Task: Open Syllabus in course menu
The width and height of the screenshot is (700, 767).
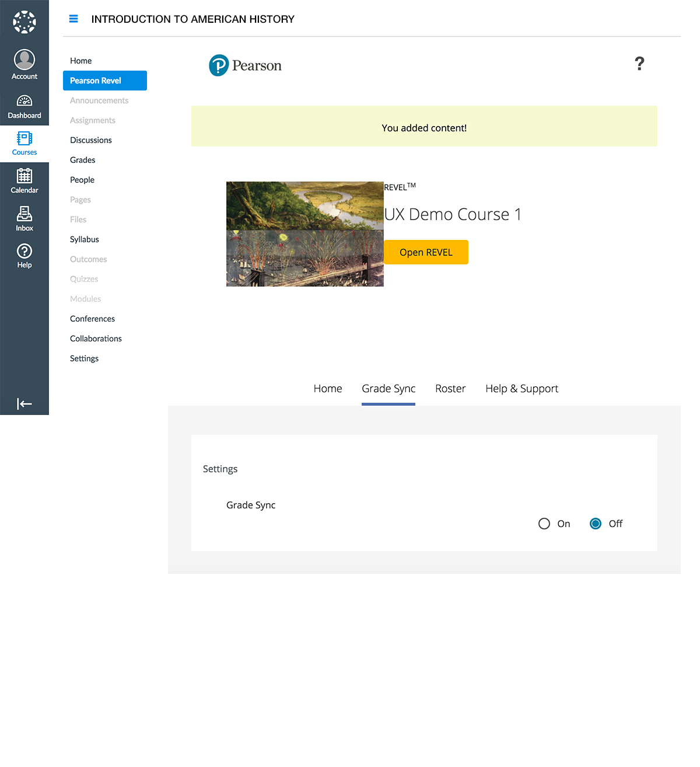Action: click(x=85, y=239)
